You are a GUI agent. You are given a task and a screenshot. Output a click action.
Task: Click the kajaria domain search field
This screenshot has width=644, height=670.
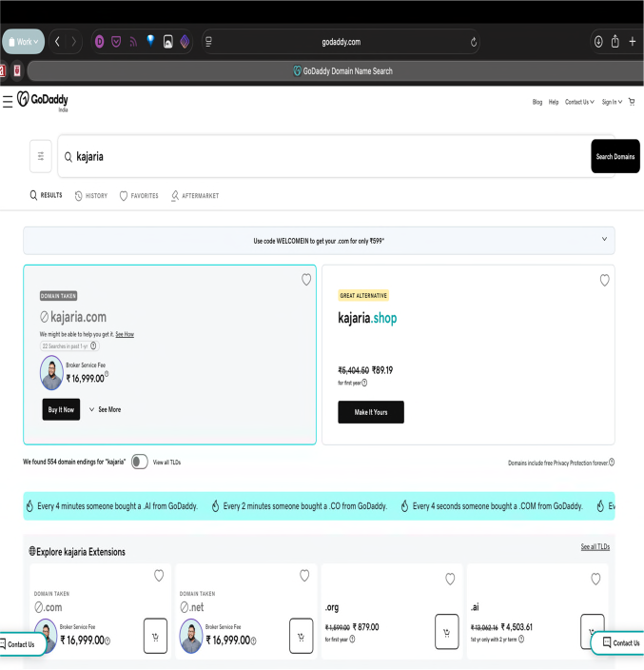[x=324, y=156]
